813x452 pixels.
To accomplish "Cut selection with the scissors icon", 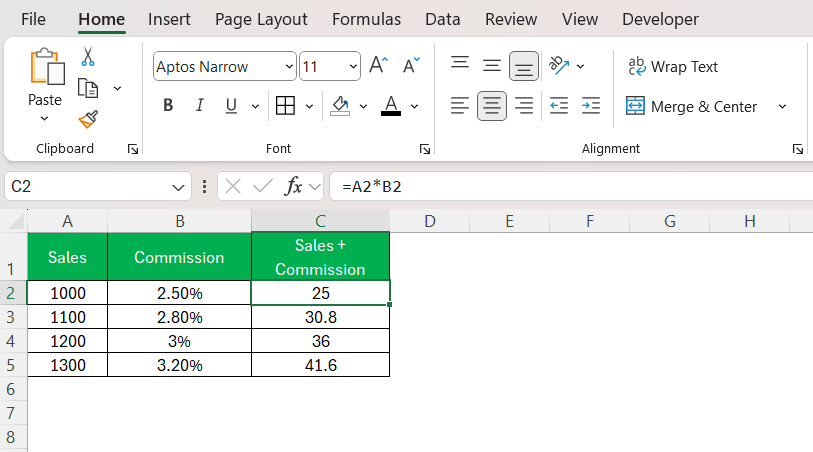I will [x=88, y=56].
